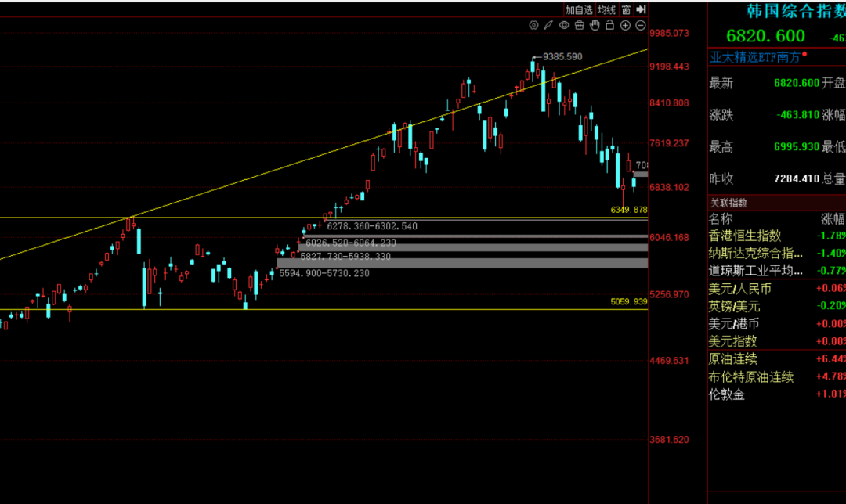Click the 关联指数 section header
Image resolution: width=846 pixels, height=504 pixels.
tap(728, 203)
